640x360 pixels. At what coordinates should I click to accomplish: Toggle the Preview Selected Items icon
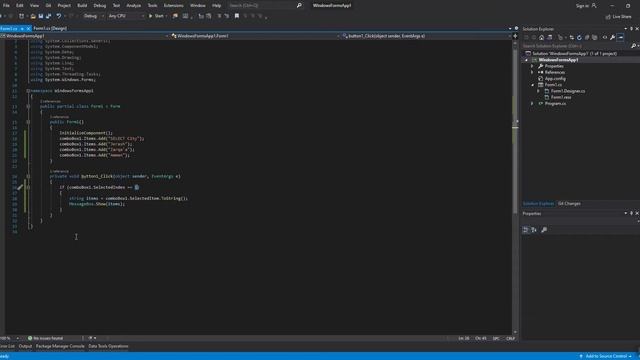coord(621,38)
